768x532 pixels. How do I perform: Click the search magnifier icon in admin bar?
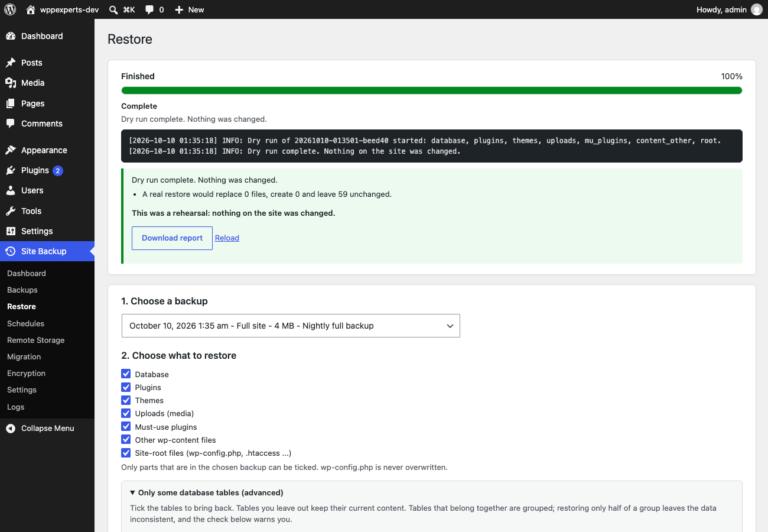[113, 10]
